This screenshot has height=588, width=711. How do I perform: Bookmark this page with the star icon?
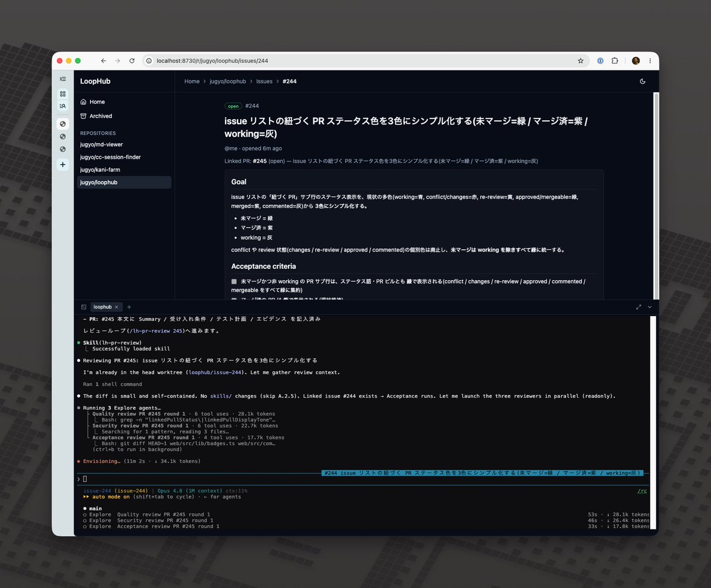[x=581, y=61]
